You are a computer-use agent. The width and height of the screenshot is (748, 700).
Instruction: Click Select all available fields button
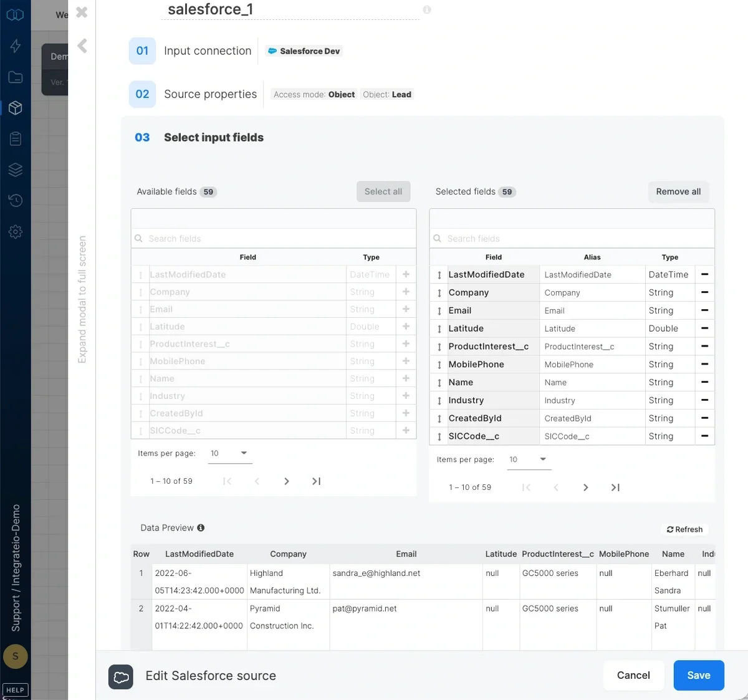pos(383,191)
